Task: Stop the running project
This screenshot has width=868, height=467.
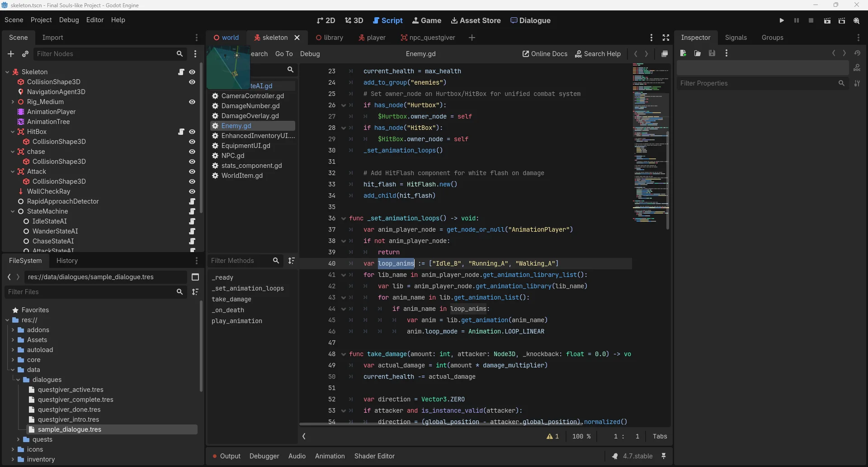Action: 811,21
